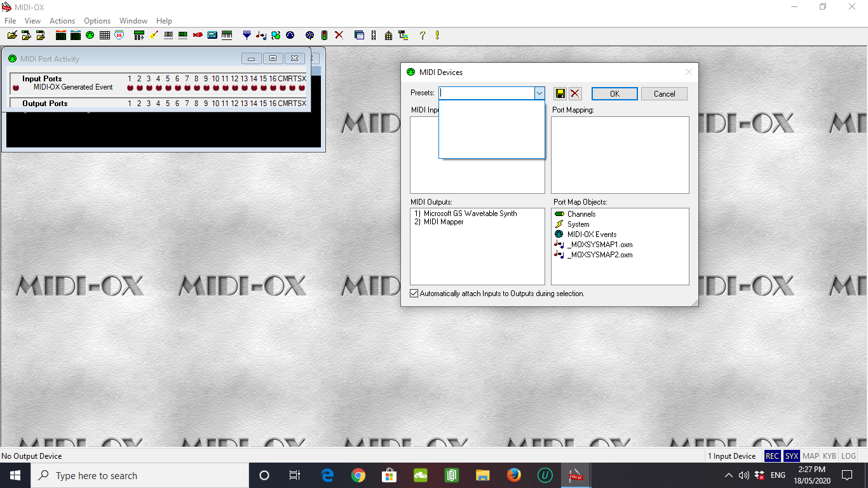
Task: Open the notification center icon
Action: (x=846, y=475)
